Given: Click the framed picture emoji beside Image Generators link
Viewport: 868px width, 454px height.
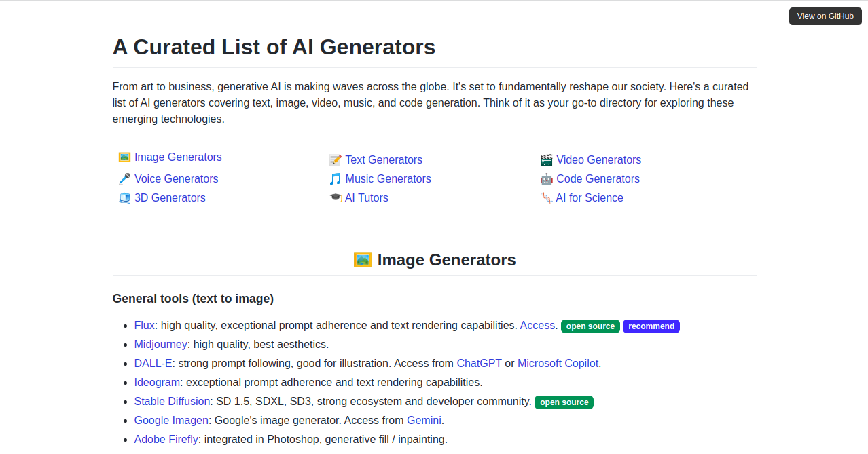Looking at the screenshot, I should click(x=124, y=157).
